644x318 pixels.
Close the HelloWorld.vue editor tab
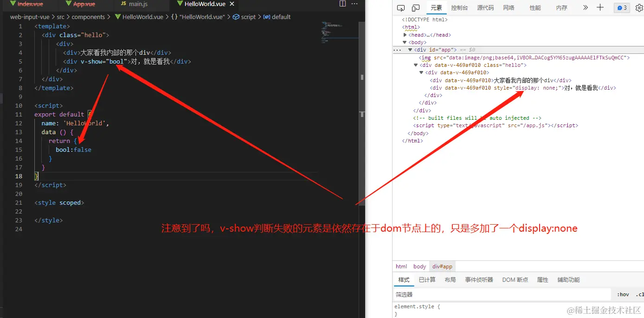point(232,4)
